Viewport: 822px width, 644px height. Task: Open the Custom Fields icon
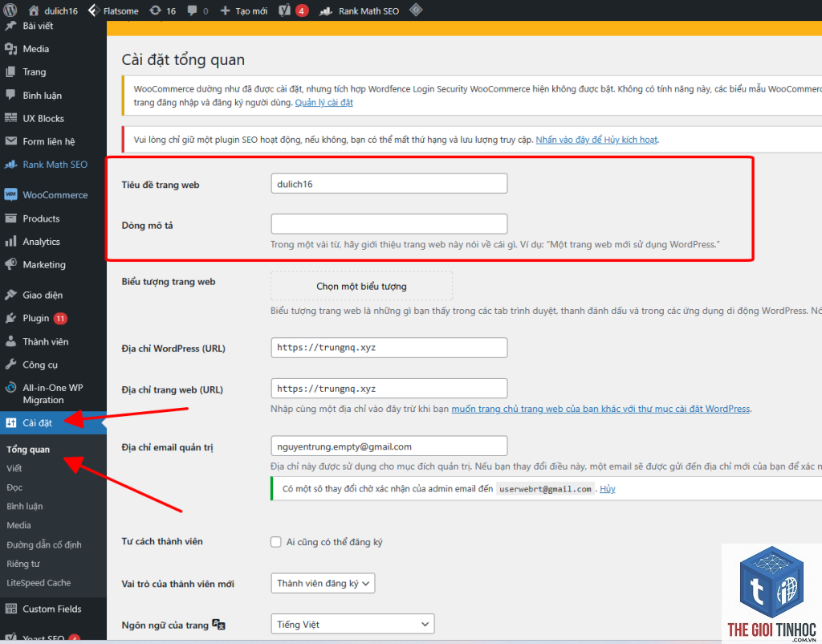coord(10,609)
